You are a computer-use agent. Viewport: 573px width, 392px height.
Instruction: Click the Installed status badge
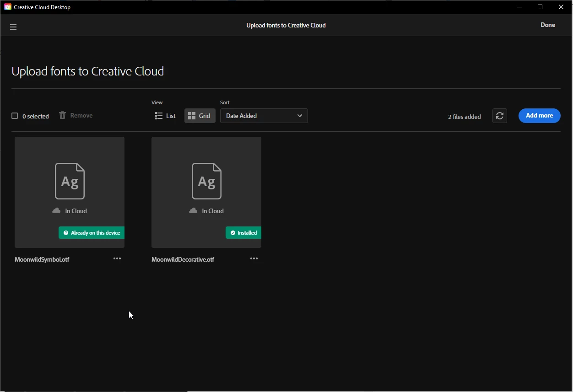coord(243,233)
